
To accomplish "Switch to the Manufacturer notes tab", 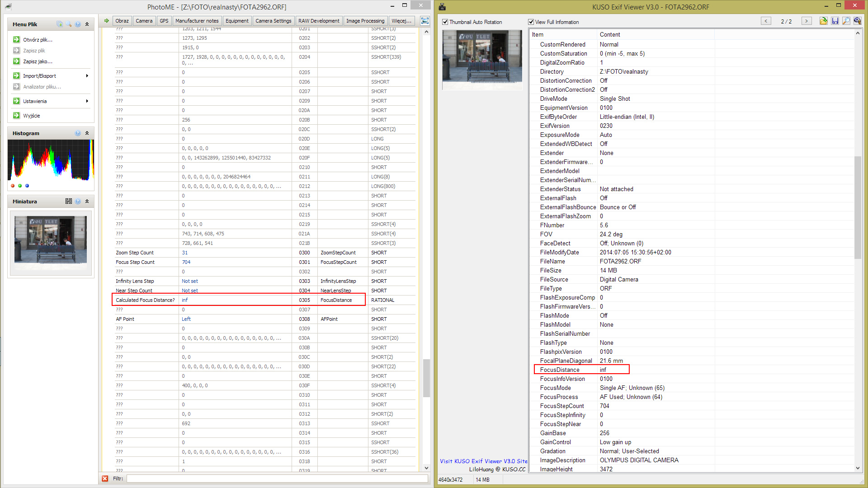I will pos(197,21).
